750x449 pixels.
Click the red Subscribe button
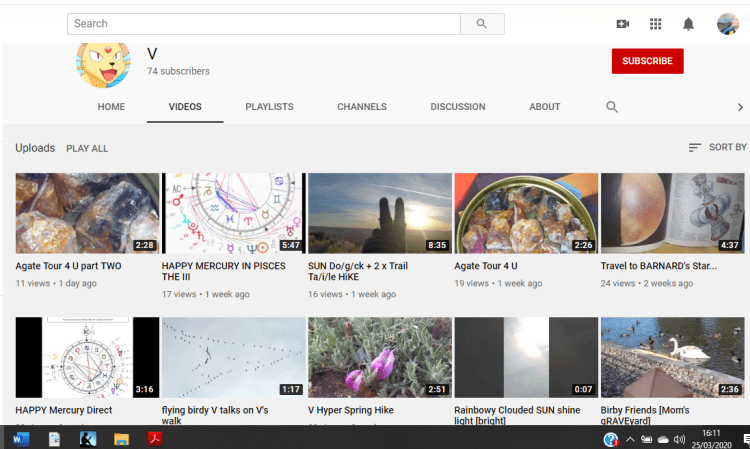pos(647,61)
